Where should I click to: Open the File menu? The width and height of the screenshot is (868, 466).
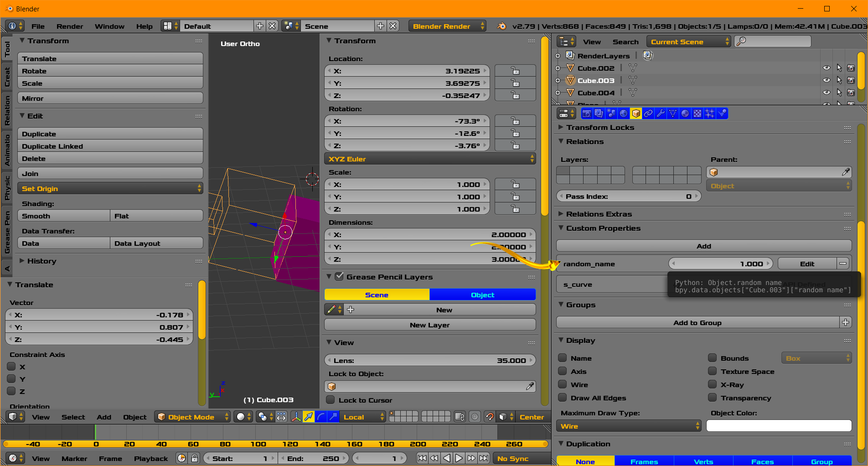(x=38, y=26)
